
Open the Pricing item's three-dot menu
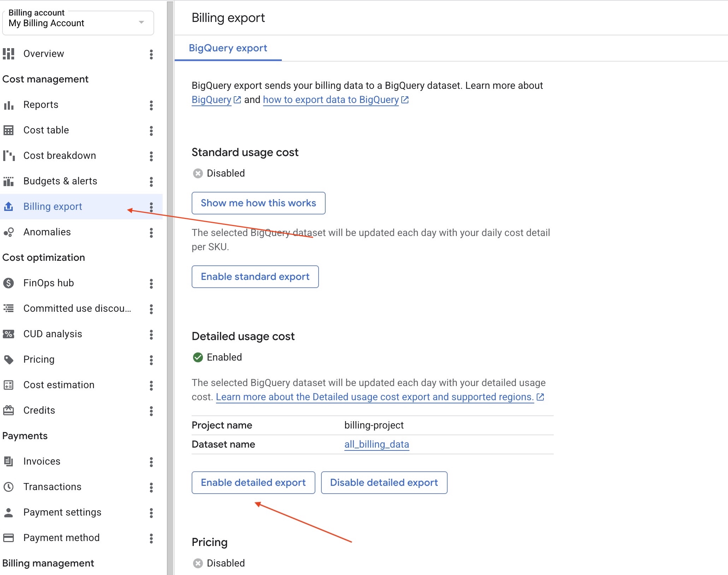(x=151, y=360)
